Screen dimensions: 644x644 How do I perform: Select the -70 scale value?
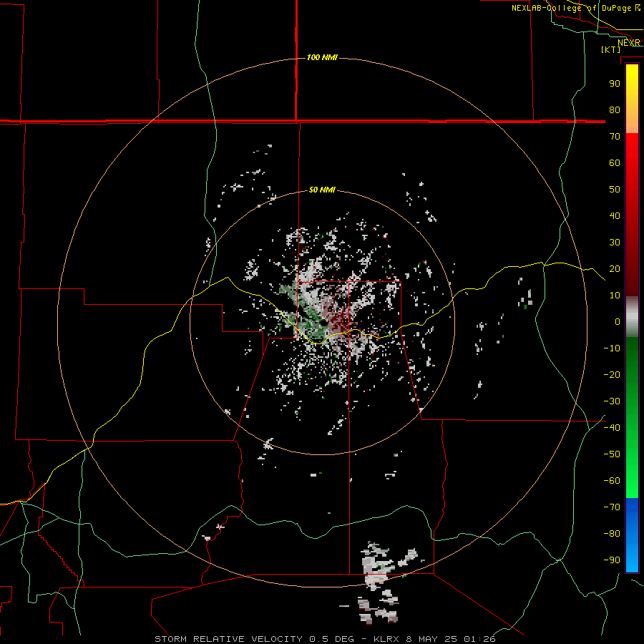point(612,507)
